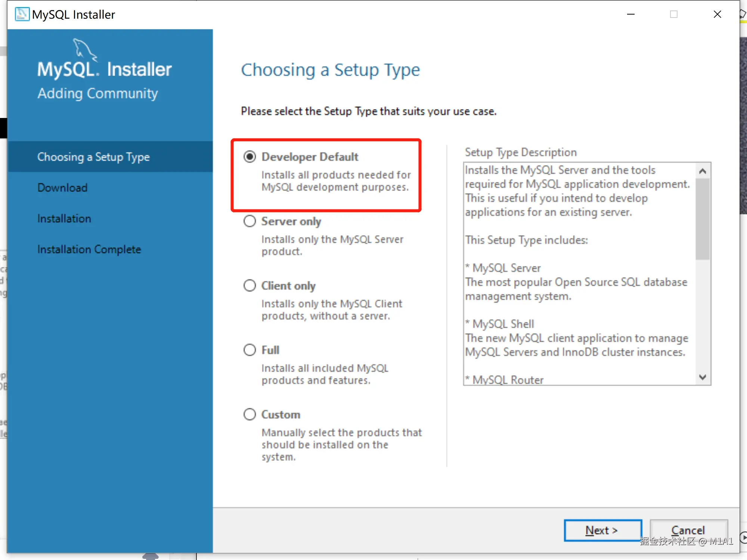The height and width of the screenshot is (560, 747).
Task: Click the MySQL Installer title bar icon
Action: coord(22,14)
